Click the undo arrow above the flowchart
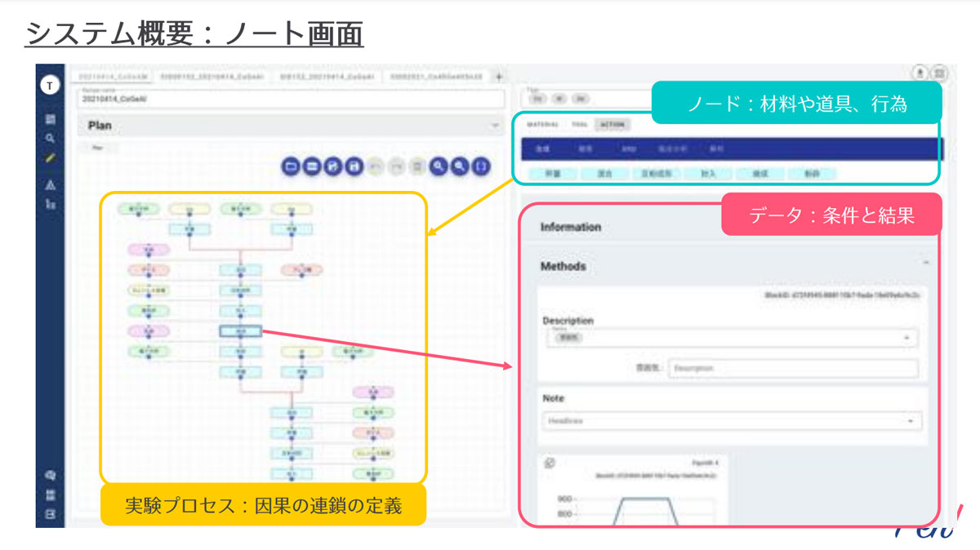Screen dimensions: 980x550 click(x=376, y=166)
